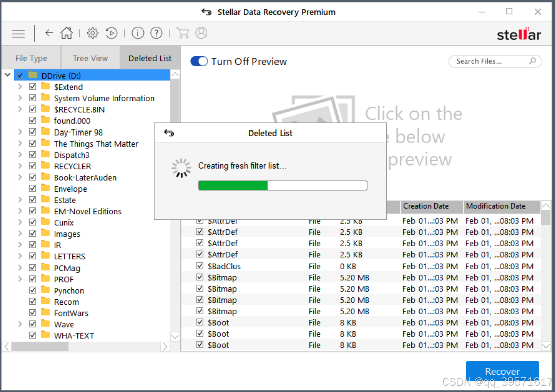555x392 pixels.
Task: Uncheck System Volume Information checkbox
Action: [32, 98]
